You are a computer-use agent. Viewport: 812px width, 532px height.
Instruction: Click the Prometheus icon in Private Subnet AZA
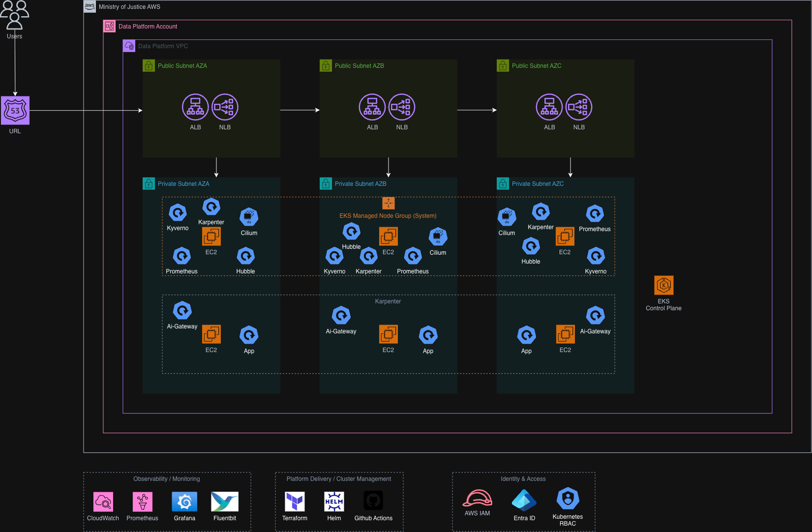(x=181, y=256)
